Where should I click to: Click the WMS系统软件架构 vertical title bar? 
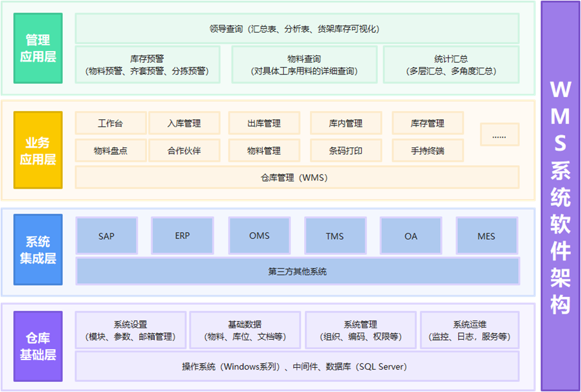pyautogui.click(x=560, y=196)
